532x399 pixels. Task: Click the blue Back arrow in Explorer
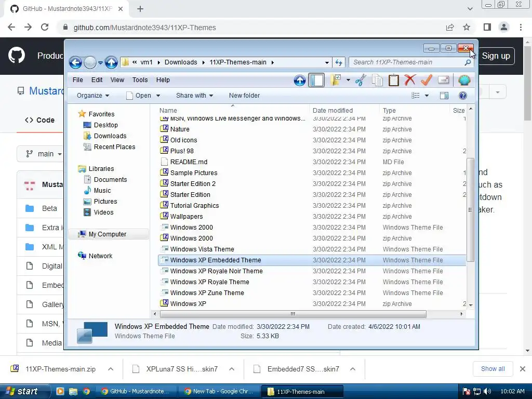pyautogui.click(x=76, y=62)
